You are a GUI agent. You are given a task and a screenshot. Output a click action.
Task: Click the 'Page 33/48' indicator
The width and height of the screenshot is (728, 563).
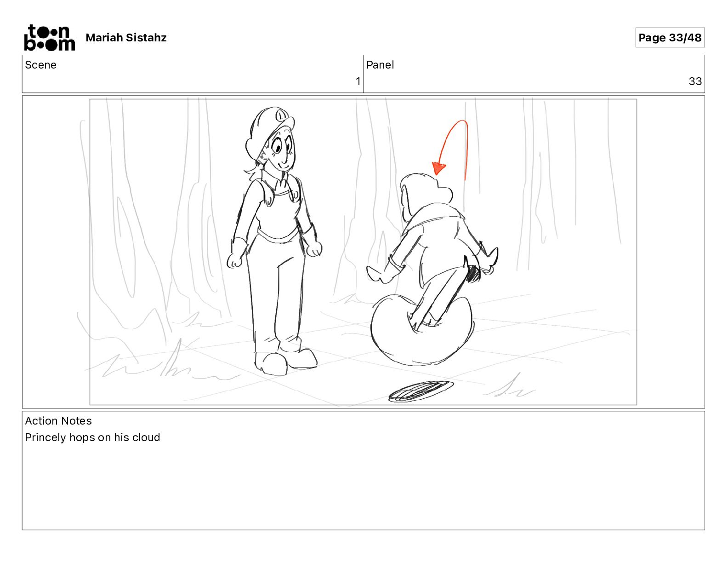pyautogui.click(x=670, y=38)
